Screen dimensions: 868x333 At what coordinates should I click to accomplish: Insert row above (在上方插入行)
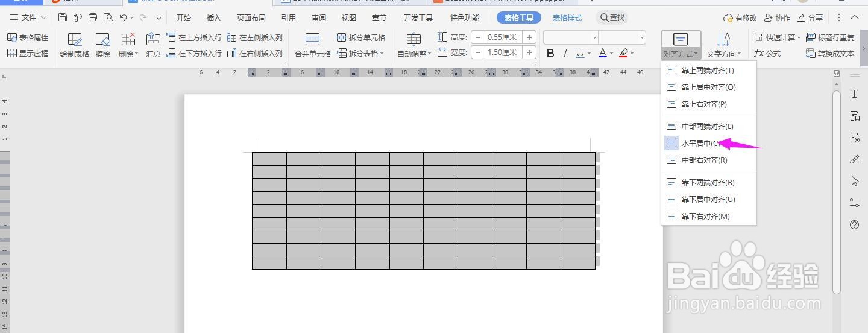[194, 37]
